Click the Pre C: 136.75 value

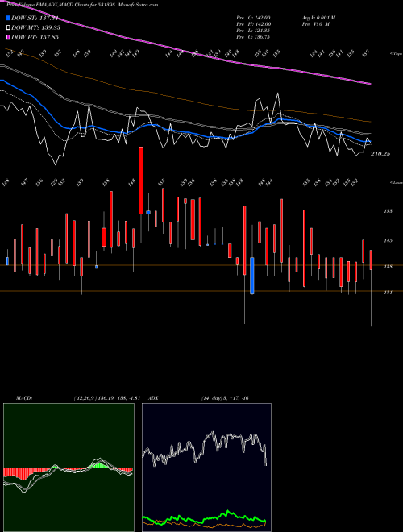click(x=253, y=37)
